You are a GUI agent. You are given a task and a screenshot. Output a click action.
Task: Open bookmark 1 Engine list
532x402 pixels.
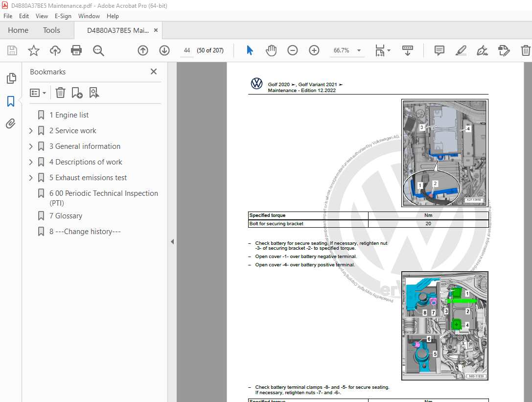coord(69,115)
